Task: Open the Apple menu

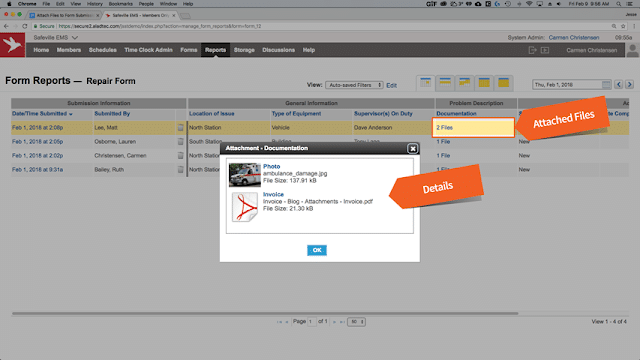Action: [x=9, y=4]
